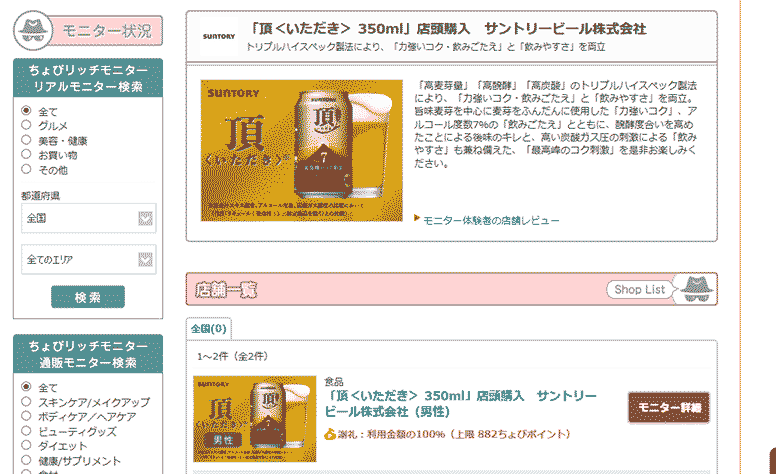Click the Shop List label
Viewport: 776px width, 474px height.
639,289
